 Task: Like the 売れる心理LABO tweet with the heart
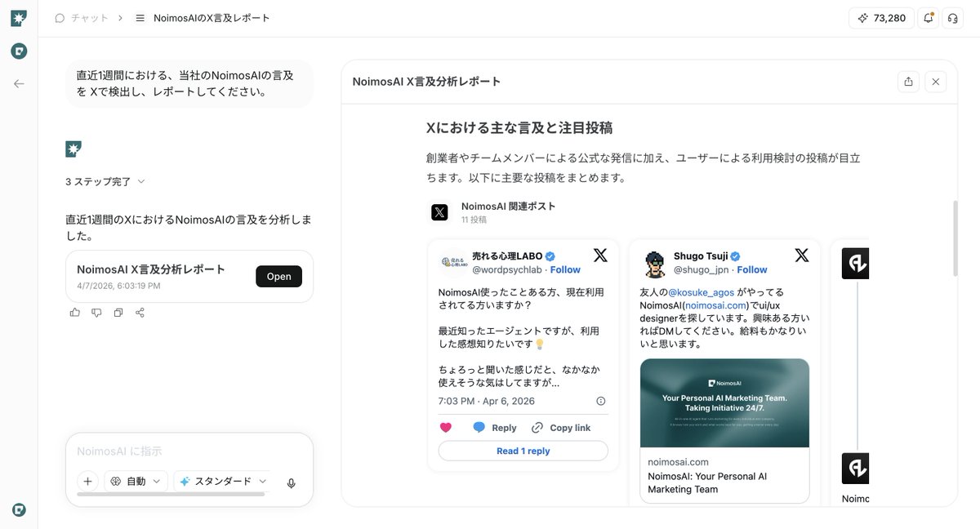446,428
